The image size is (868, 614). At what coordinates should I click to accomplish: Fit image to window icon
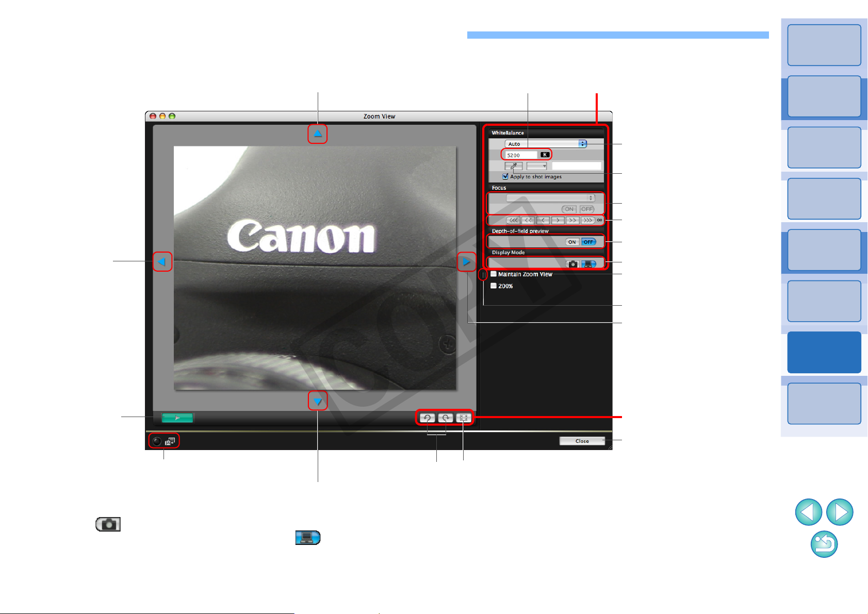click(464, 418)
